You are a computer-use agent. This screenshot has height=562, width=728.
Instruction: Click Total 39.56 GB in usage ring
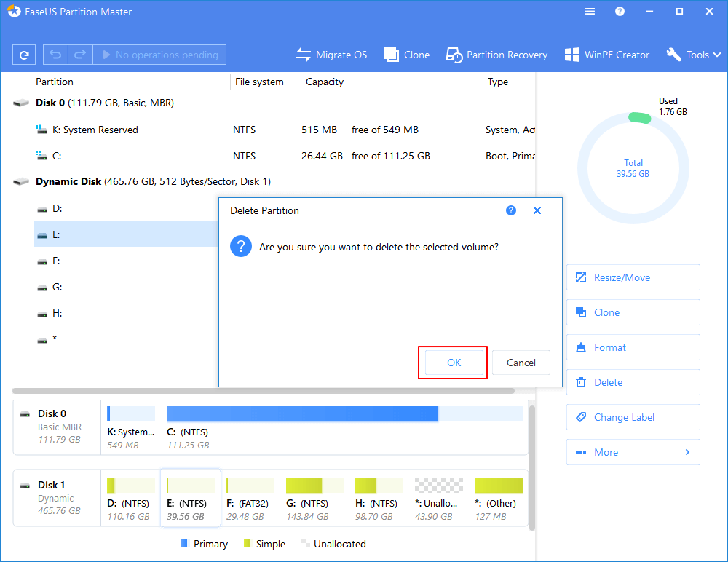click(x=633, y=168)
